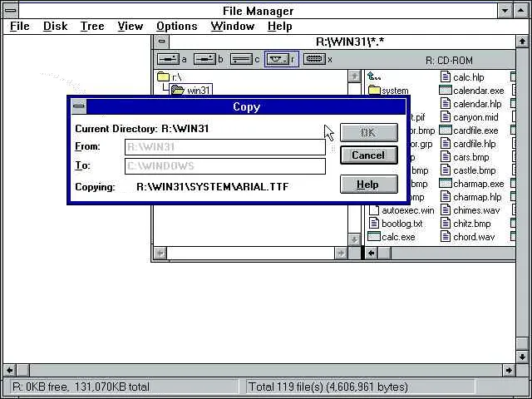Open R:\WIN31 window control menu box
The height and width of the screenshot is (399, 532).
[x=161, y=42]
